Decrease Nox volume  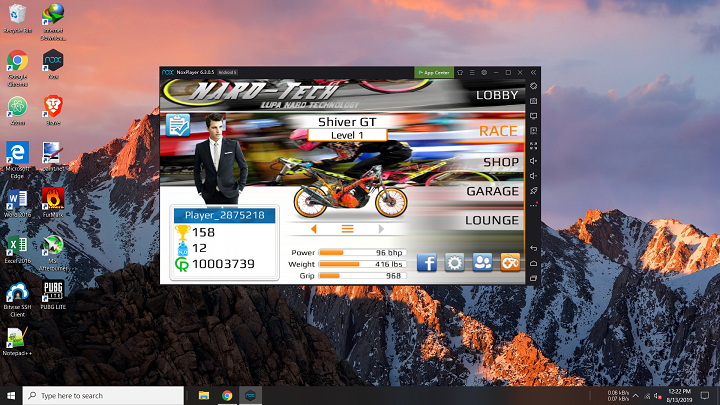(x=533, y=176)
